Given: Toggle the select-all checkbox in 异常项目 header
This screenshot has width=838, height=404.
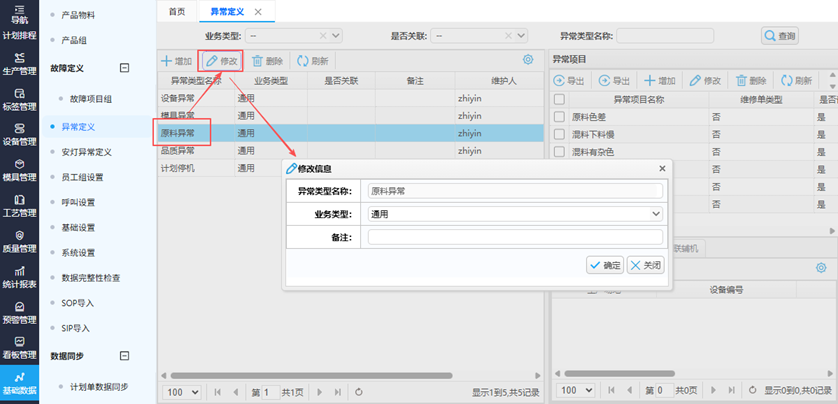Looking at the screenshot, I should coord(559,99).
